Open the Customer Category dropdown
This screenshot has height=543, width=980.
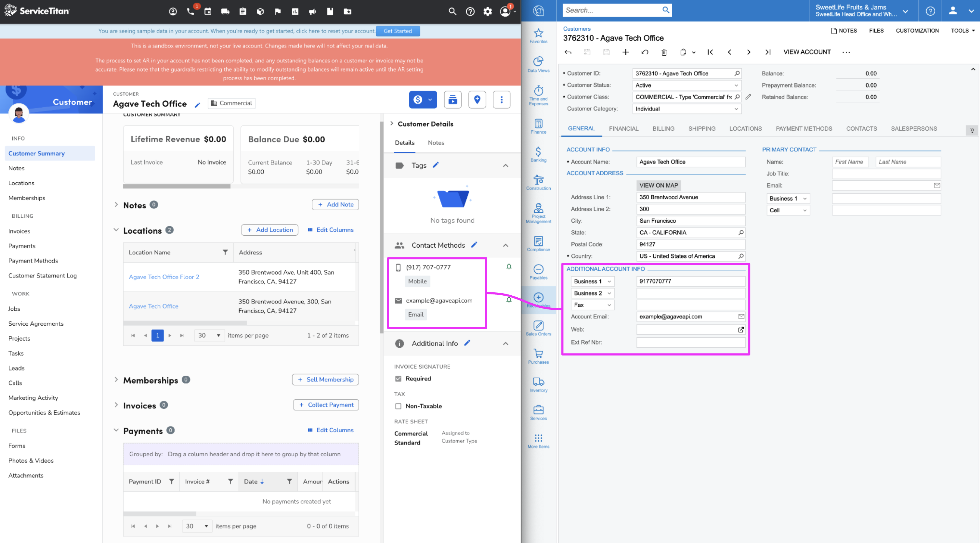tap(687, 109)
